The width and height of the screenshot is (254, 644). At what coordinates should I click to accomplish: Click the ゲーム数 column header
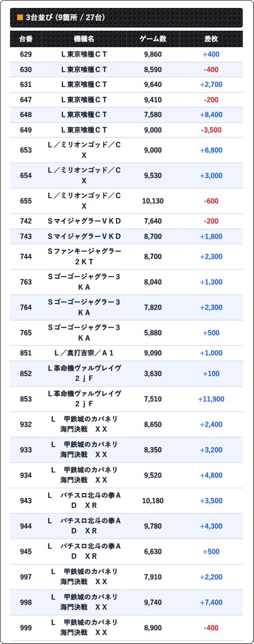pyautogui.click(x=153, y=39)
